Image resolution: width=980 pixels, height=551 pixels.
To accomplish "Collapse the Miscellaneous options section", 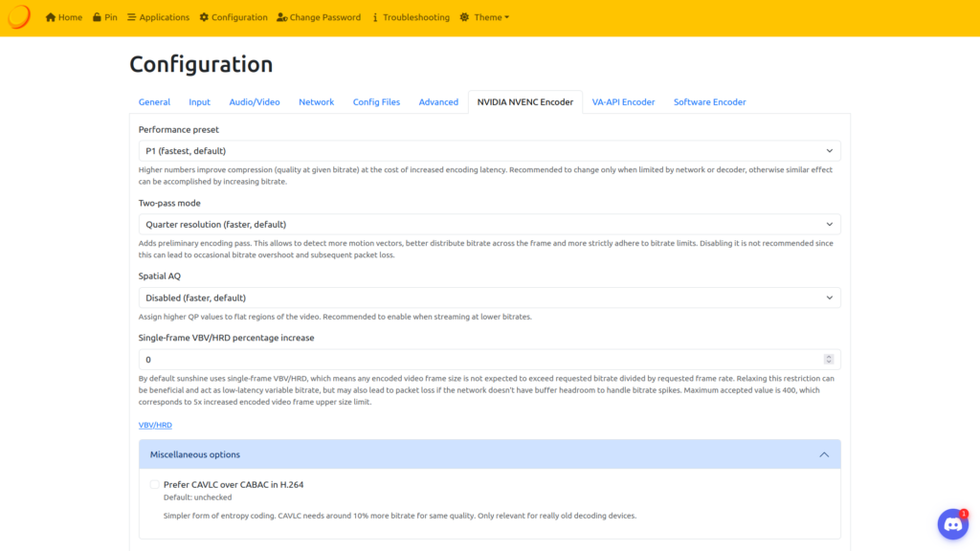I will coord(489,454).
